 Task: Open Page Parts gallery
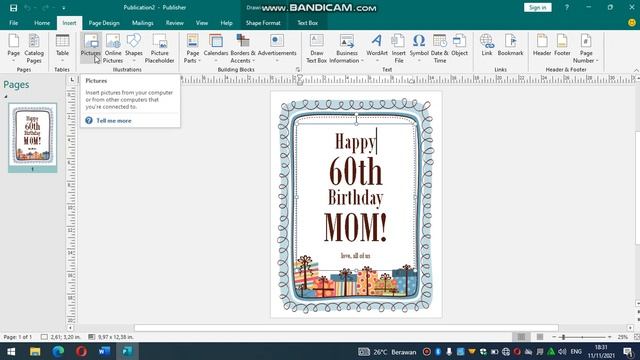coord(192,48)
